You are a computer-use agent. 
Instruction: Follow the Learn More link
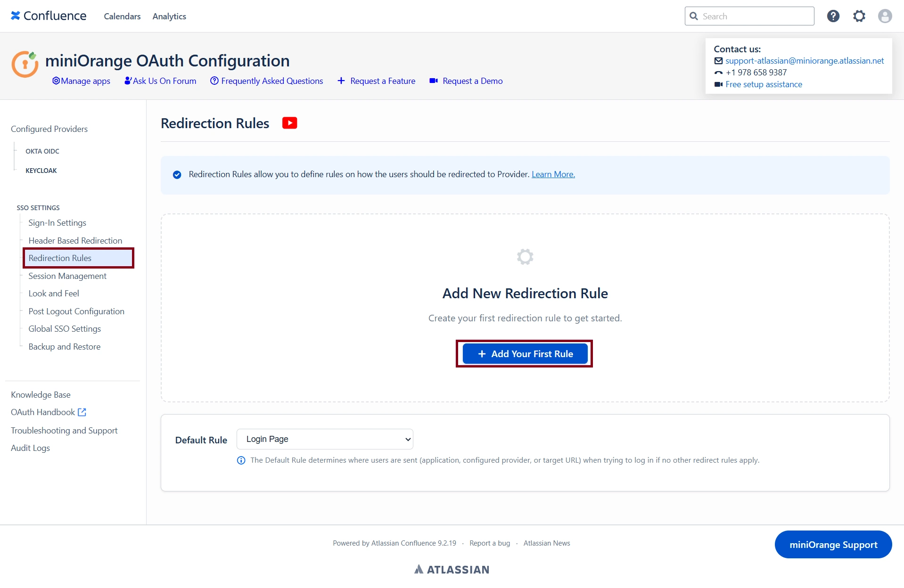point(553,174)
